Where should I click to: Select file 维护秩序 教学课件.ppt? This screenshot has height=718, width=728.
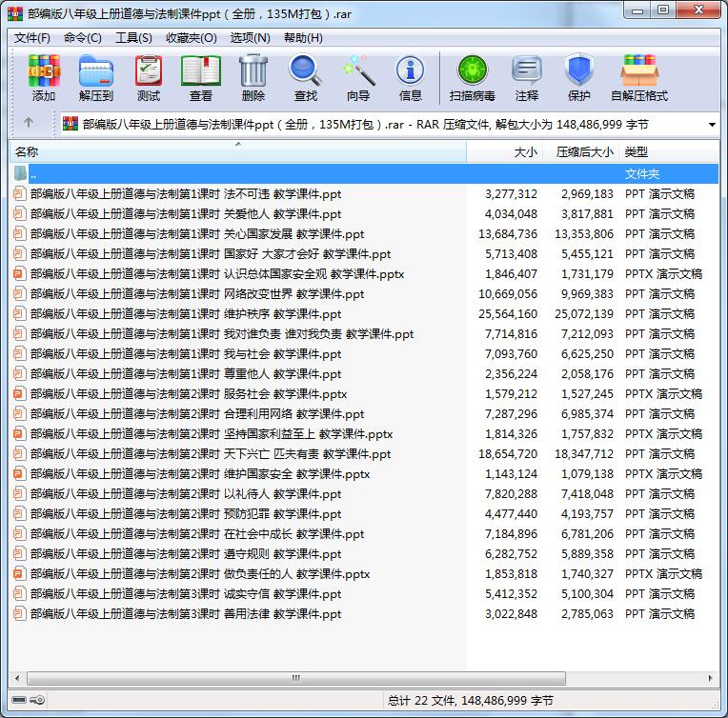click(x=186, y=313)
